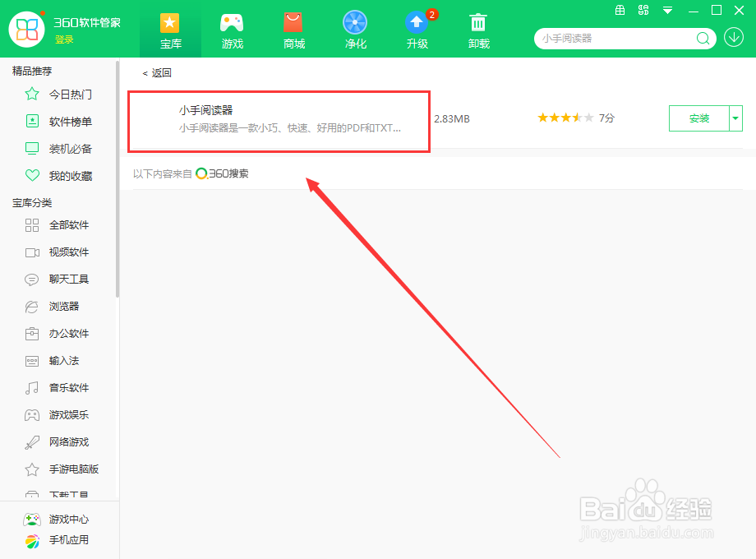Open the 升级 upgrade tab
This screenshot has width=756, height=559.
click(x=417, y=31)
